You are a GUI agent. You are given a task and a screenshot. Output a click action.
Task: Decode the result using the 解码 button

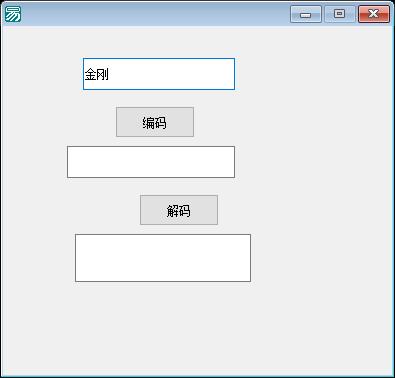click(x=179, y=210)
